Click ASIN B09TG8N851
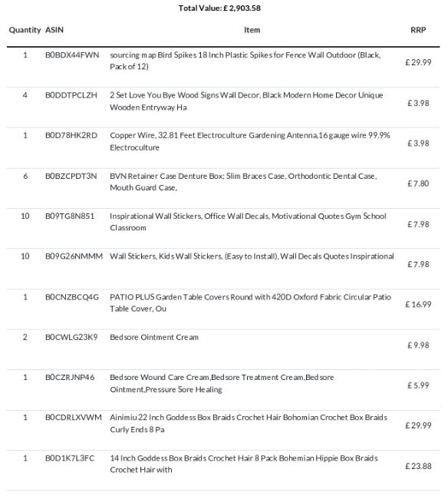The width and height of the screenshot is (448, 499). tap(70, 216)
